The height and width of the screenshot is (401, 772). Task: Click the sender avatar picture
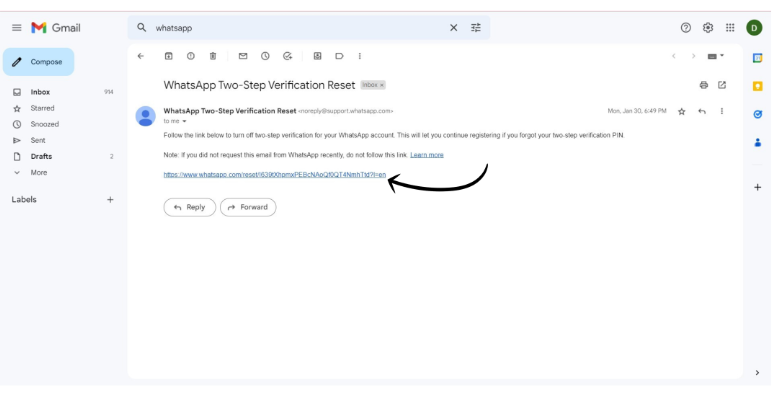tap(146, 116)
